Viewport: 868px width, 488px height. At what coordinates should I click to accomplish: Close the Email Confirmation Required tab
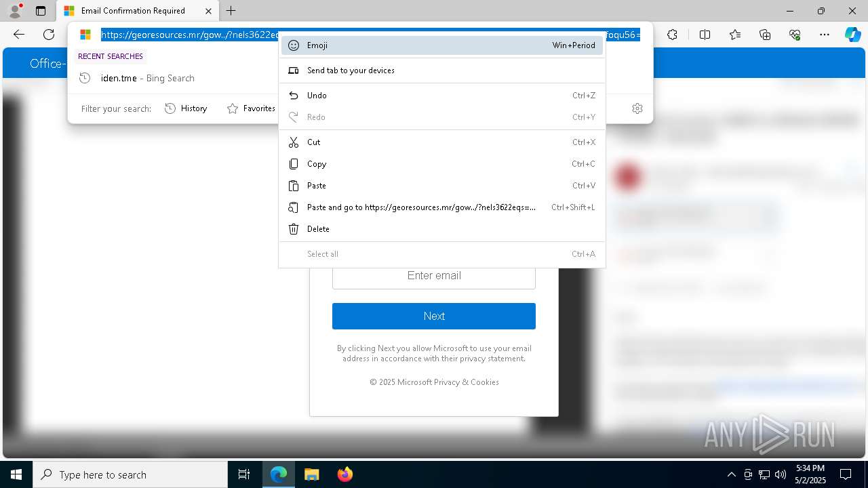click(x=208, y=11)
